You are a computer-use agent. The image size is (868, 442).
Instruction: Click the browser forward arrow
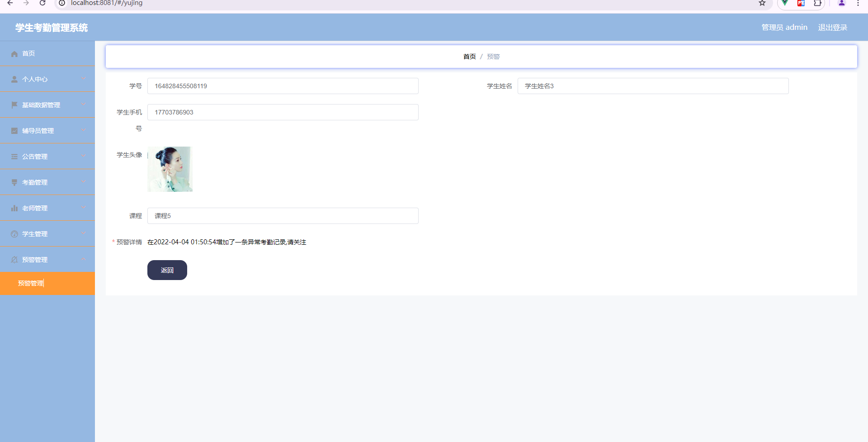(x=26, y=3)
